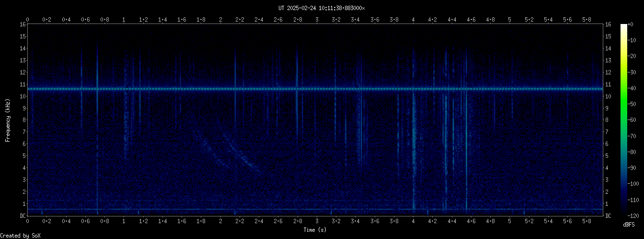Click the 0.8 tick on bottom time axis
Image resolution: width=644 pixels, height=239 pixels.
click(105, 222)
